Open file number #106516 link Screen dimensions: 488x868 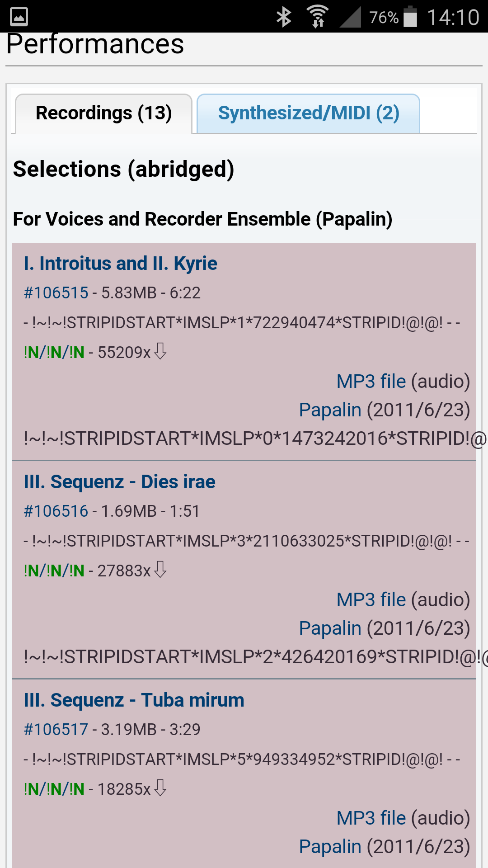(x=56, y=511)
